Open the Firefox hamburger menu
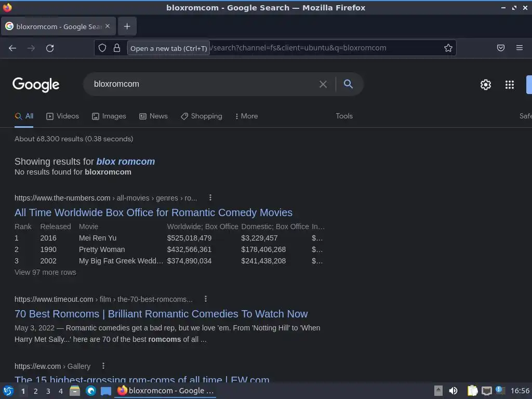This screenshot has width=532, height=399. [520, 48]
